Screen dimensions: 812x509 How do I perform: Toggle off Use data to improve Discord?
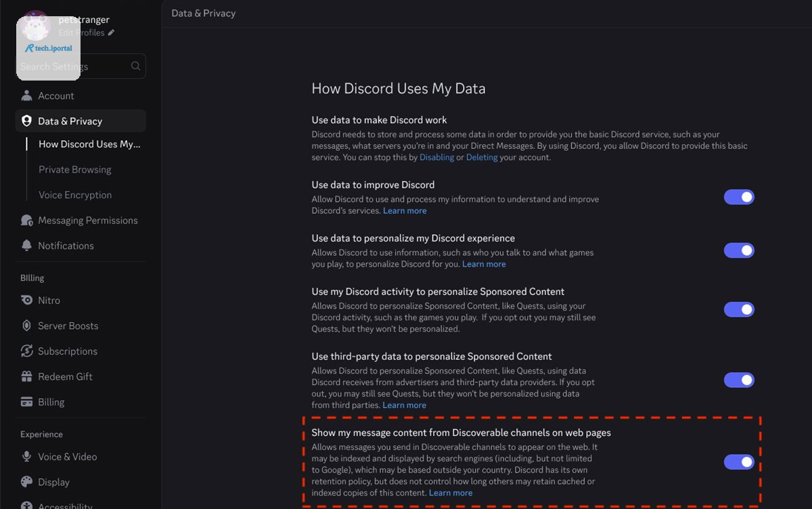tap(739, 197)
